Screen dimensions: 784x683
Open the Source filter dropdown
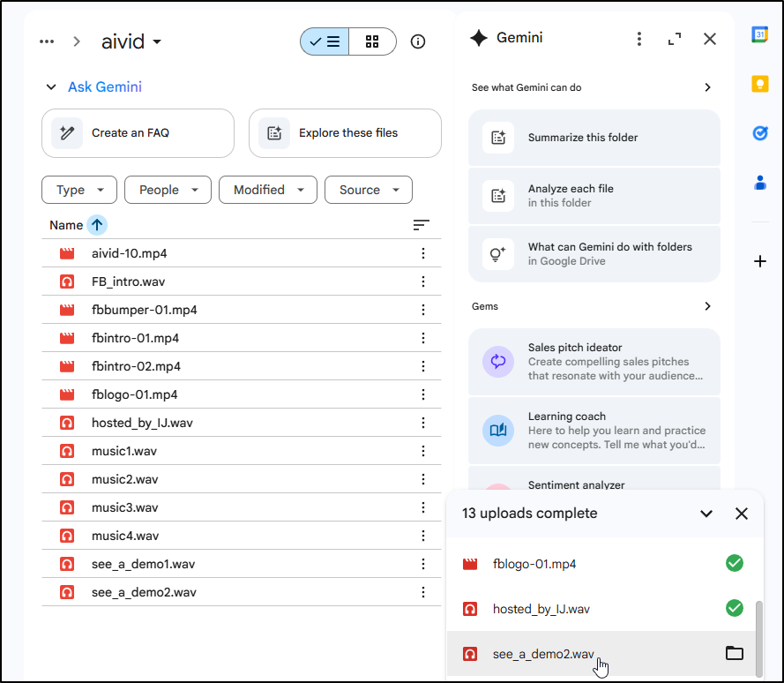tap(369, 190)
